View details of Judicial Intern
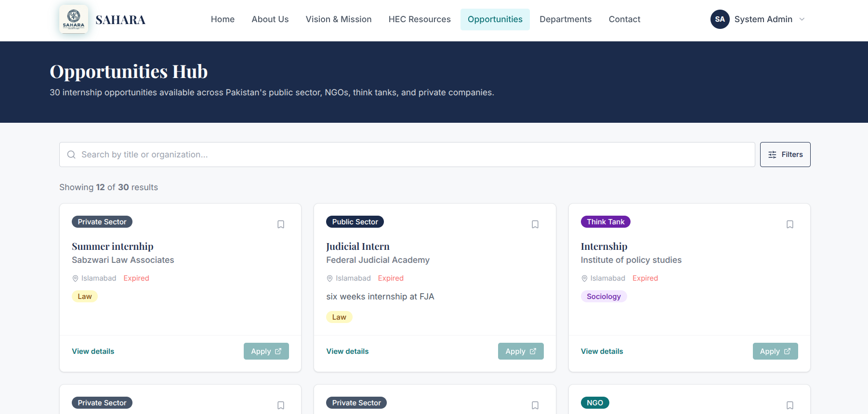Image resolution: width=868 pixels, height=414 pixels. click(x=347, y=351)
